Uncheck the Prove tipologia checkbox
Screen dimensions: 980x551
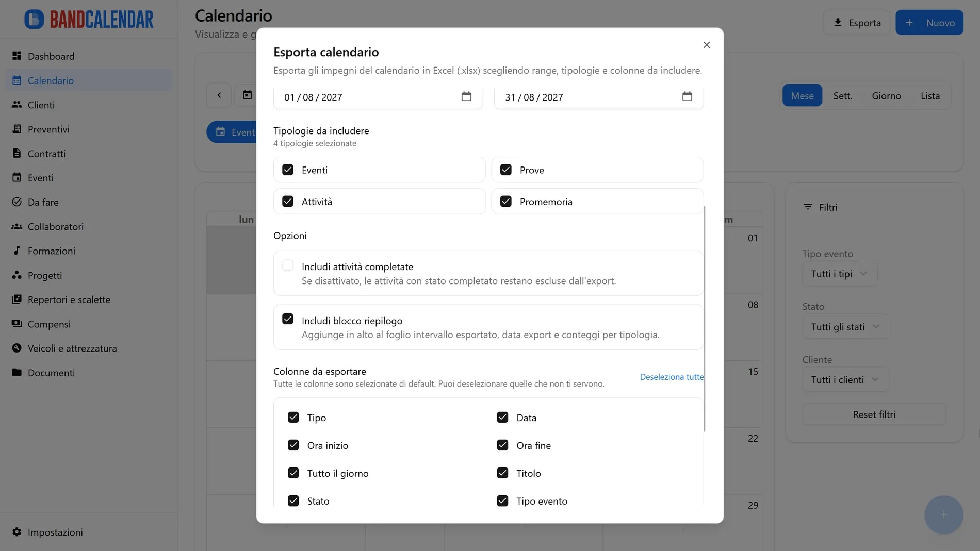click(x=506, y=170)
